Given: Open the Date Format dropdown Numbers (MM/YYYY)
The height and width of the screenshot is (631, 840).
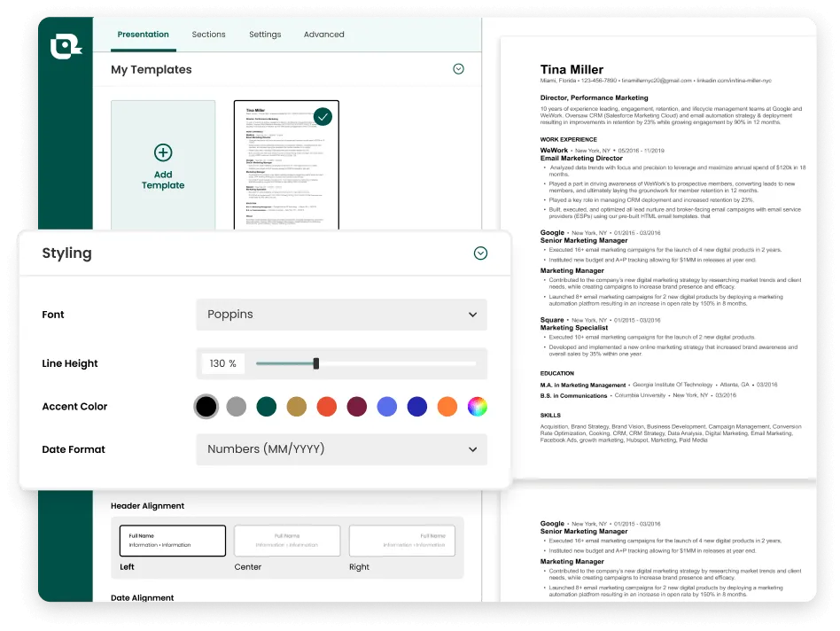Looking at the screenshot, I should (x=341, y=449).
